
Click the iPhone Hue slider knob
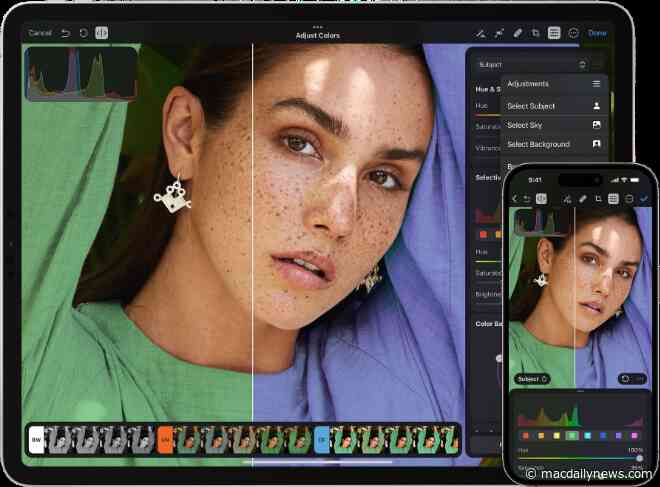639,458
